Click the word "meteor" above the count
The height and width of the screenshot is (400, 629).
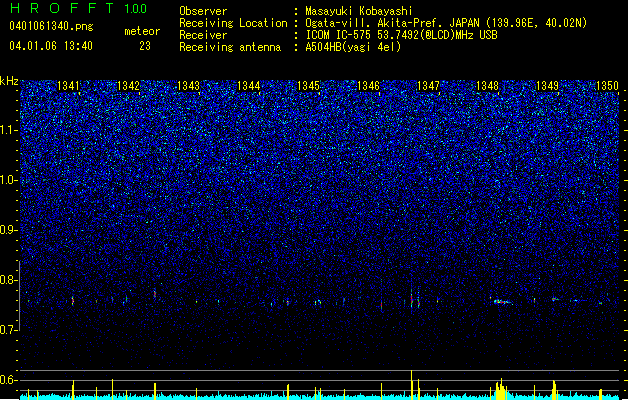coord(142,31)
